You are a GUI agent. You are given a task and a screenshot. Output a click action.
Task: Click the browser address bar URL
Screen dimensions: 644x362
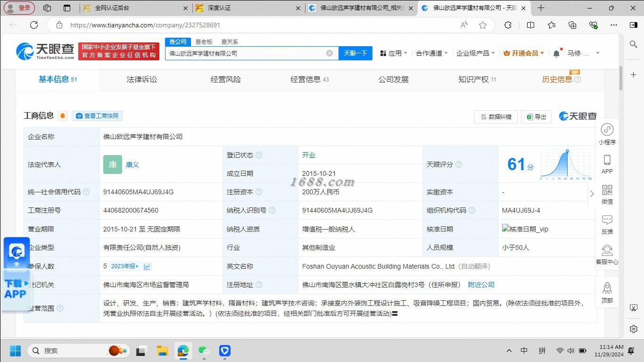pos(145,25)
